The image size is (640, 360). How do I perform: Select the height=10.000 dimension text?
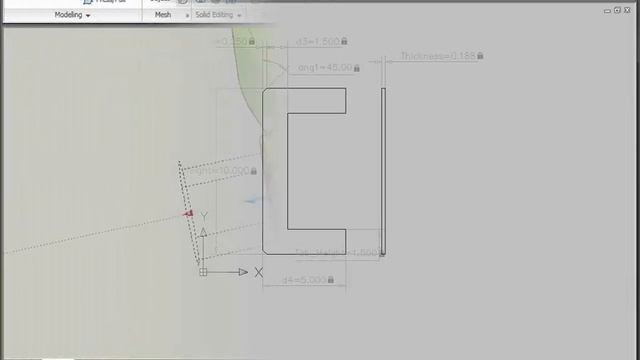[218, 171]
